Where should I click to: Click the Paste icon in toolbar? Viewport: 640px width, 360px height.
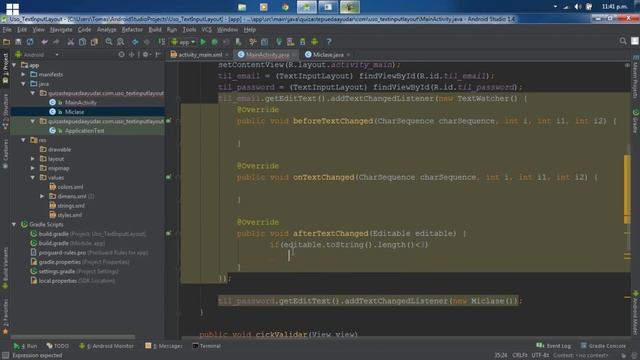point(94,42)
